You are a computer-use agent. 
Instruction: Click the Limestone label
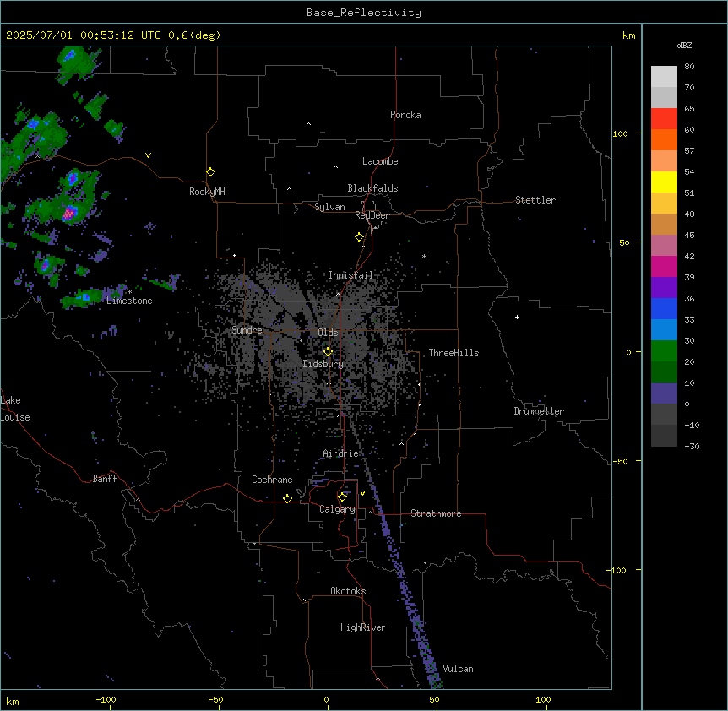129,301
